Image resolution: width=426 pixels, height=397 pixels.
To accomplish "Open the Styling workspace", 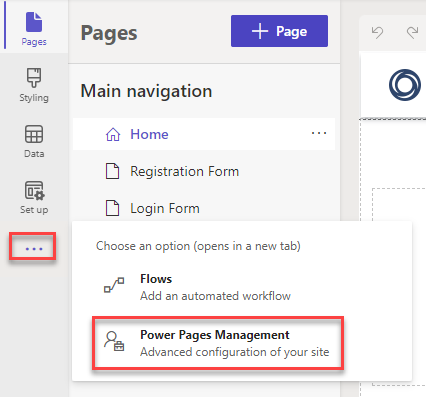I will [34, 86].
